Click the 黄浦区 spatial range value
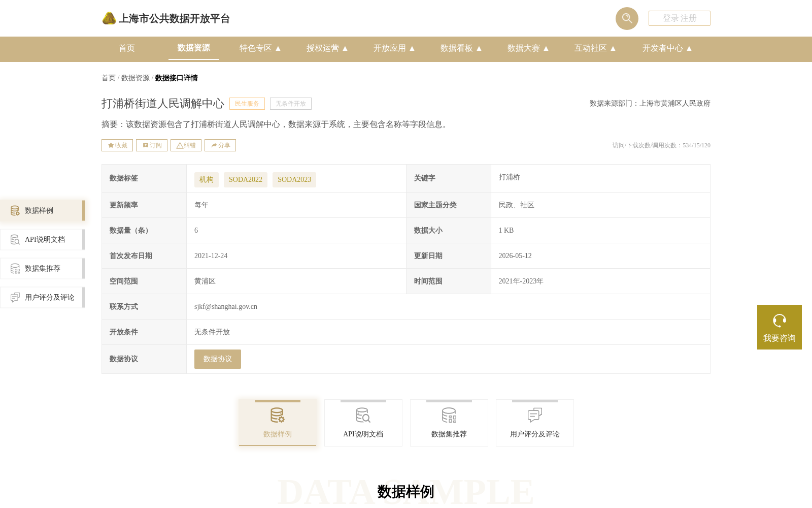This screenshot has height=508, width=812. [205, 281]
